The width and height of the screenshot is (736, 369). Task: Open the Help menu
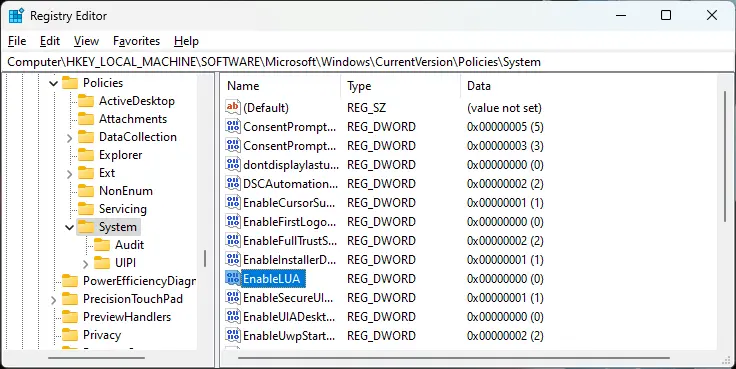(x=186, y=41)
